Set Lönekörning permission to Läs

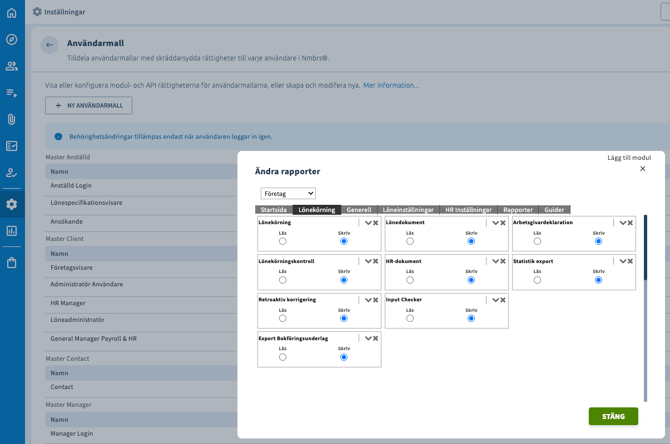283,241
